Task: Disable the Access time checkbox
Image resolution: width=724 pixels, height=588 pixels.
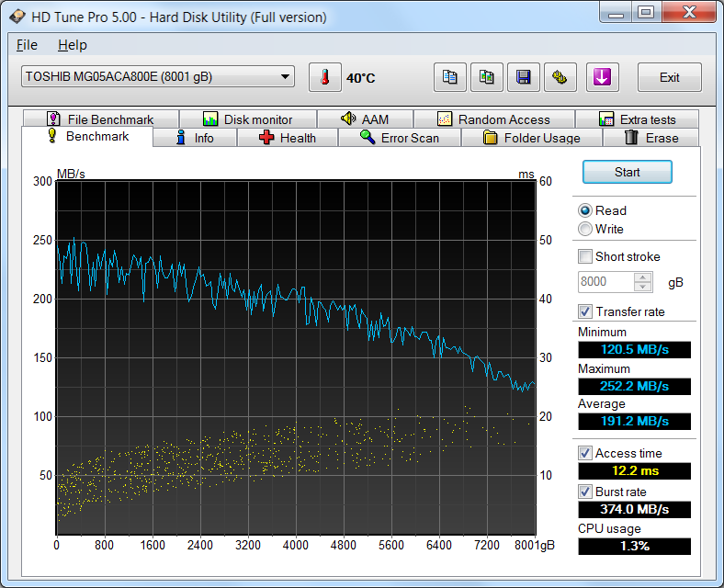Action: 585,453
